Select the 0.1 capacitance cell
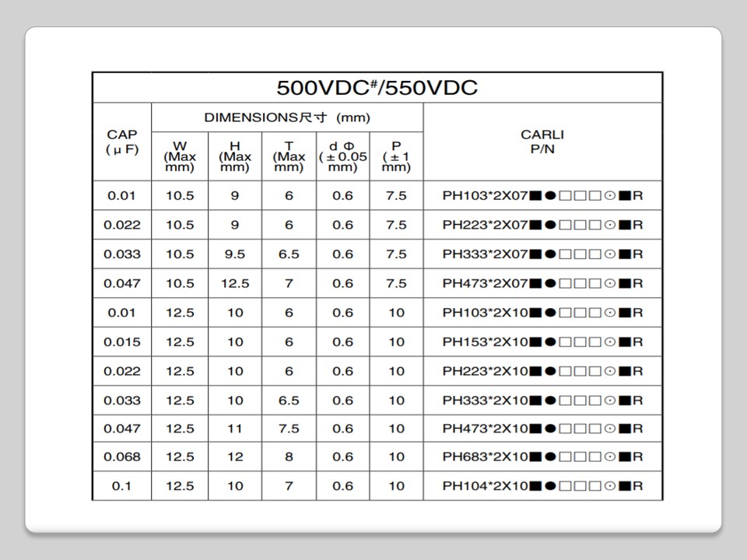Image resolution: width=747 pixels, height=560 pixels. (x=121, y=486)
